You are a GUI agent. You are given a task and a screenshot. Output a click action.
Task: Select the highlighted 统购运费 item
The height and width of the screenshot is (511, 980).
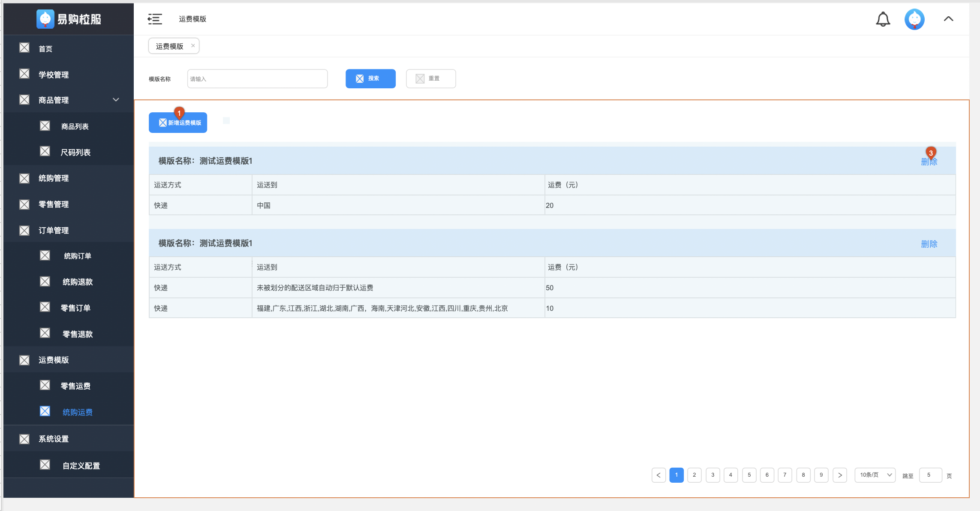tap(78, 412)
